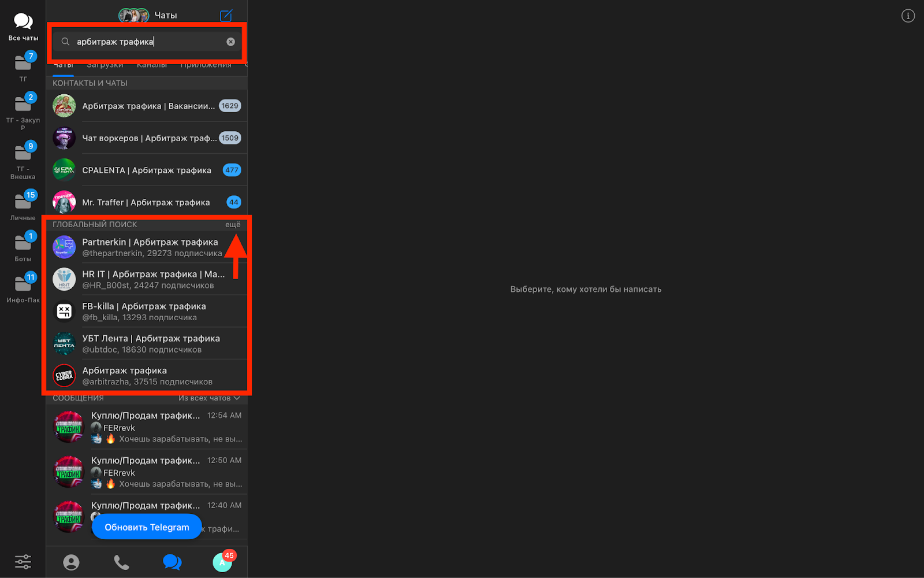
Task: Open Арбитраж трафика | Вакансии chat
Action: 147,106
